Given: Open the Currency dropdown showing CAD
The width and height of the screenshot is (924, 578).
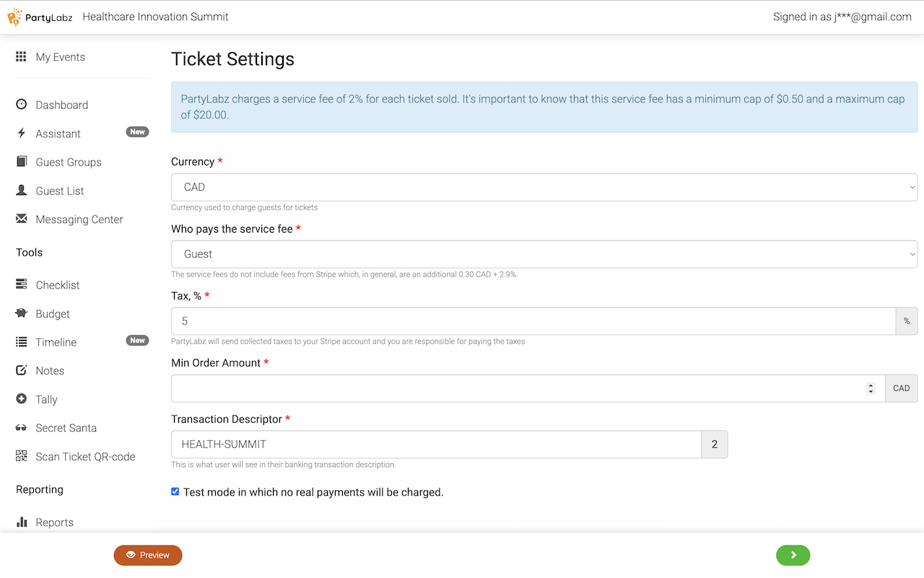Looking at the screenshot, I should 544,187.
